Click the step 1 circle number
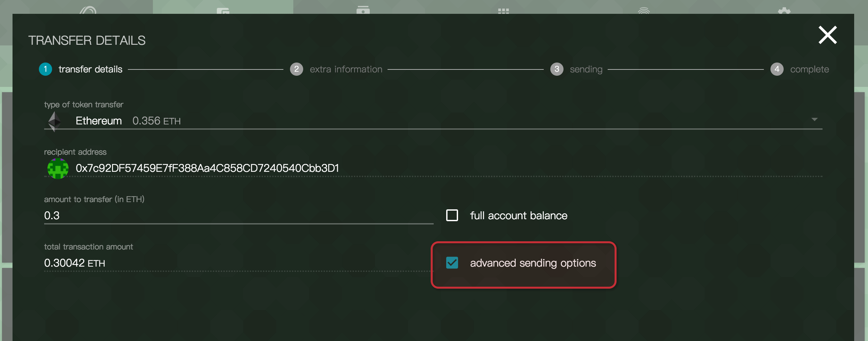Viewport: 868px width, 341px height. click(45, 69)
